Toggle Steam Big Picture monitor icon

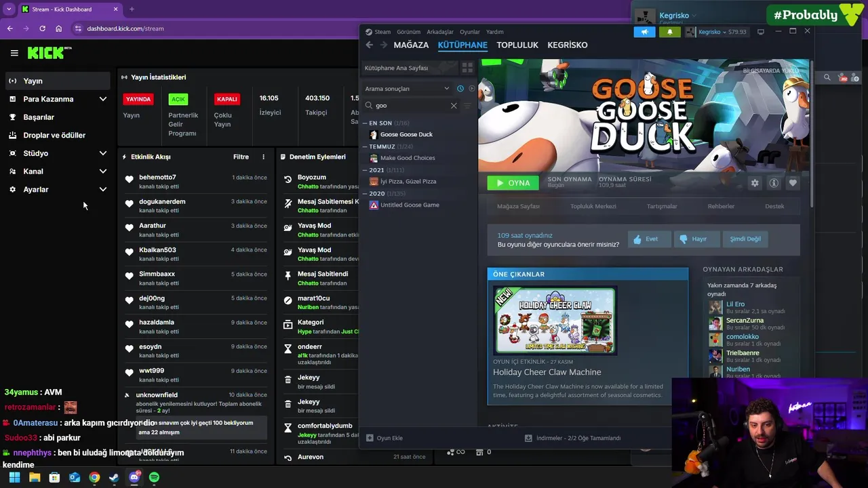point(761,32)
